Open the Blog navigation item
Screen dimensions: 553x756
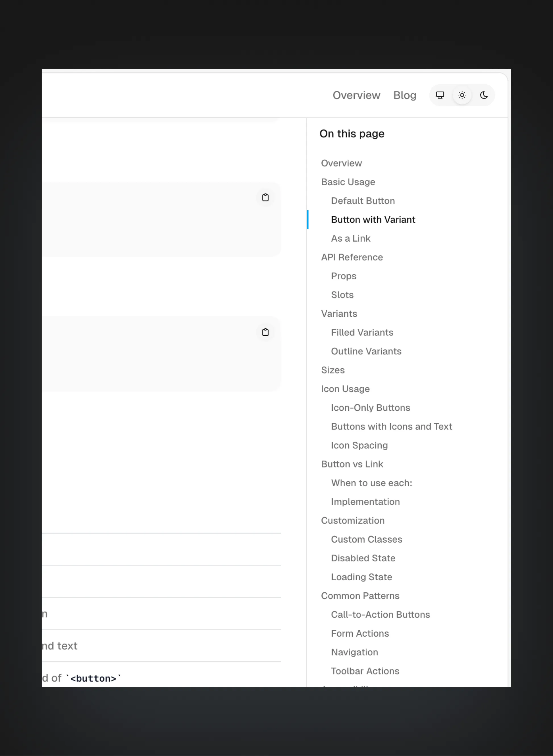[404, 95]
